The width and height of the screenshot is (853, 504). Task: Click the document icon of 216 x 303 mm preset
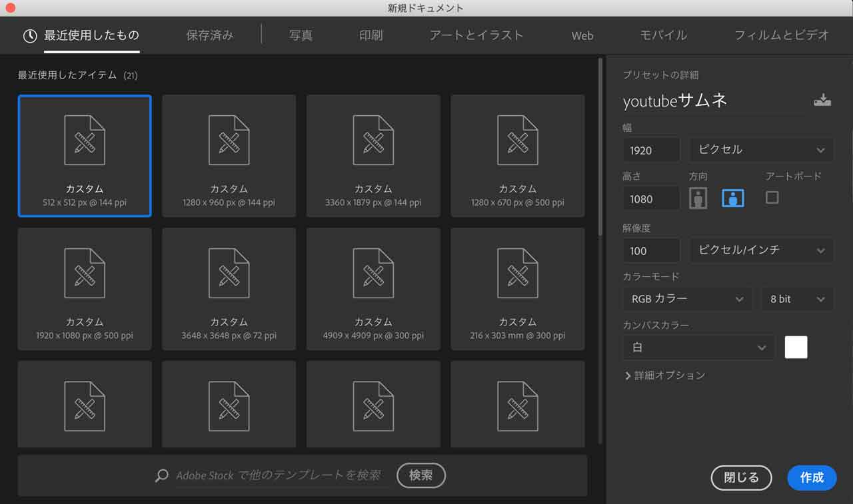[x=518, y=273]
